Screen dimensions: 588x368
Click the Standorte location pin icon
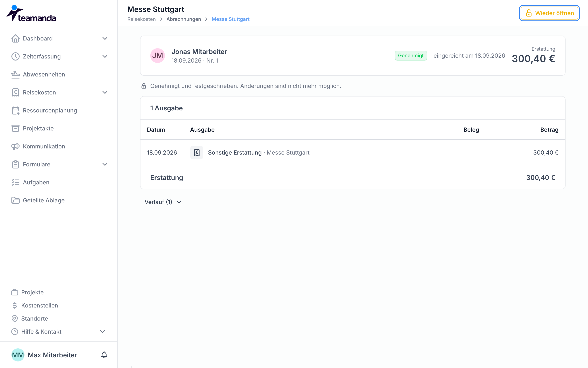tap(14, 319)
